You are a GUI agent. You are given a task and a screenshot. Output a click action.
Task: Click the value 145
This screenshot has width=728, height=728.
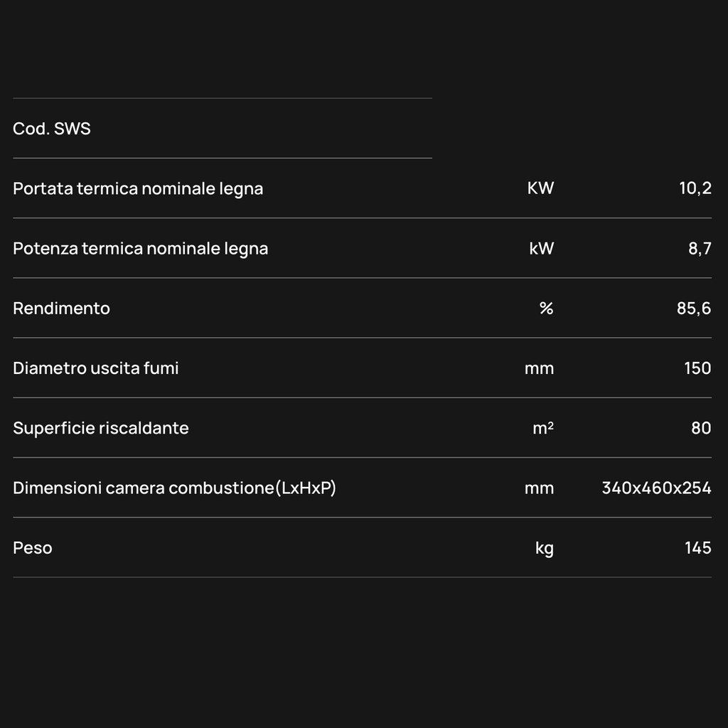point(698,548)
